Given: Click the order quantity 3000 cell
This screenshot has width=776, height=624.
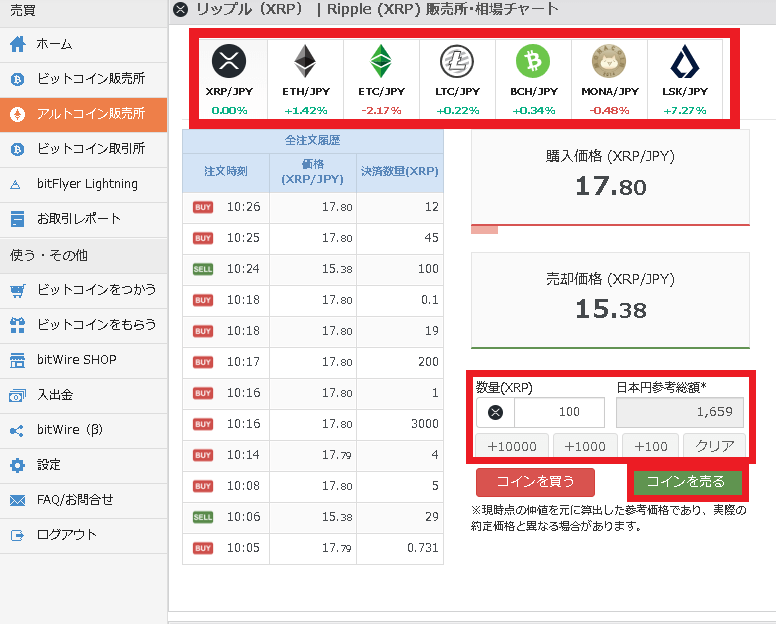Looking at the screenshot, I should click(x=400, y=425).
